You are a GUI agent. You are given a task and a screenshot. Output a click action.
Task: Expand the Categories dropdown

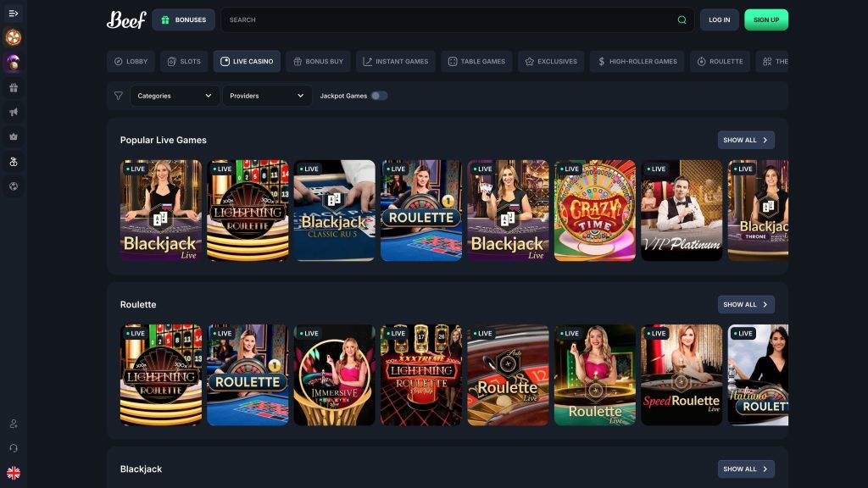pos(175,96)
